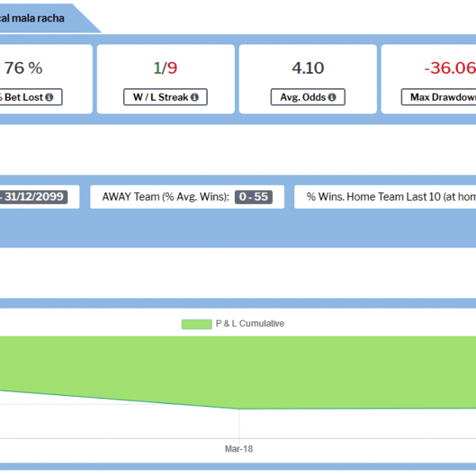Image resolution: width=476 pixels, height=476 pixels.
Task: Toggle the P & L Cumulative legend swatch
Action: pyautogui.click(x=197, y=324)
